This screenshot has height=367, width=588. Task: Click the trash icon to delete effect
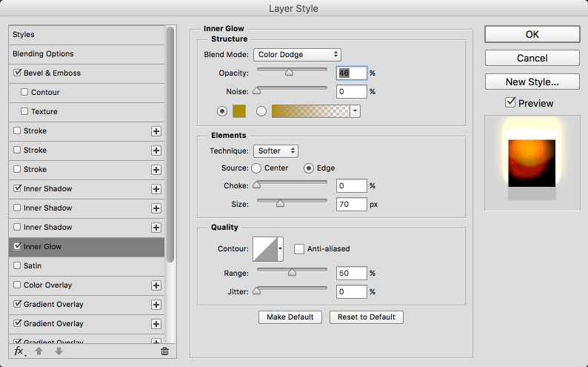click(164, 351)
